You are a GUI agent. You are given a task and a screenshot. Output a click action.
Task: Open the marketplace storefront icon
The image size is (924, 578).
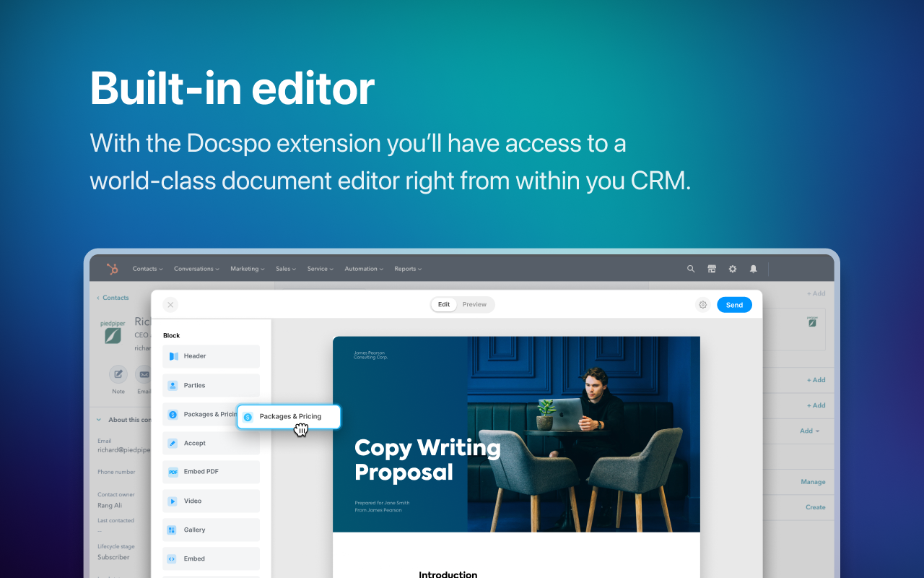click(x=712, y=269)
